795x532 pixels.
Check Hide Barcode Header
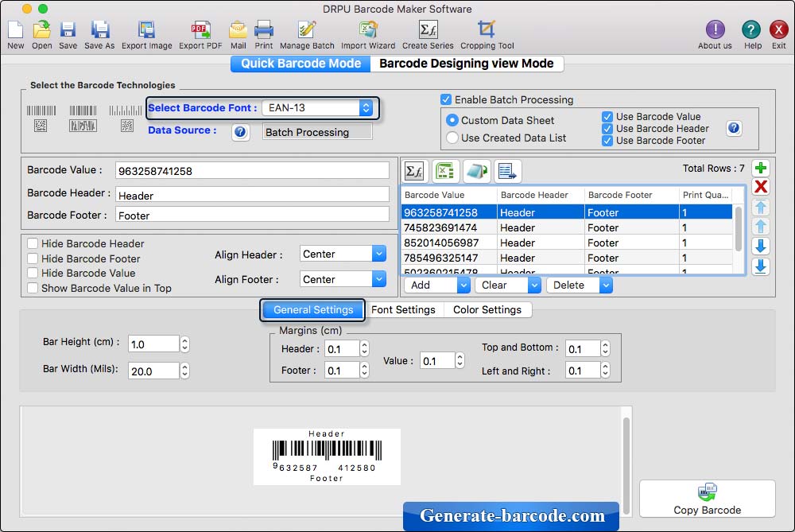click(x=33, y=243)
